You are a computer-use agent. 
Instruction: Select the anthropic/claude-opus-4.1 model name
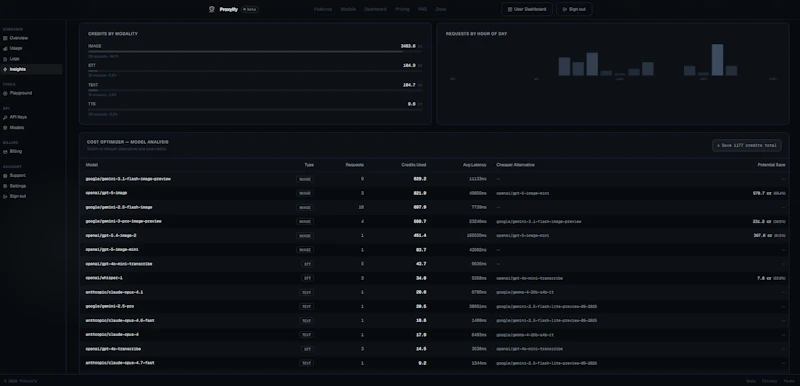coord(114,292)
